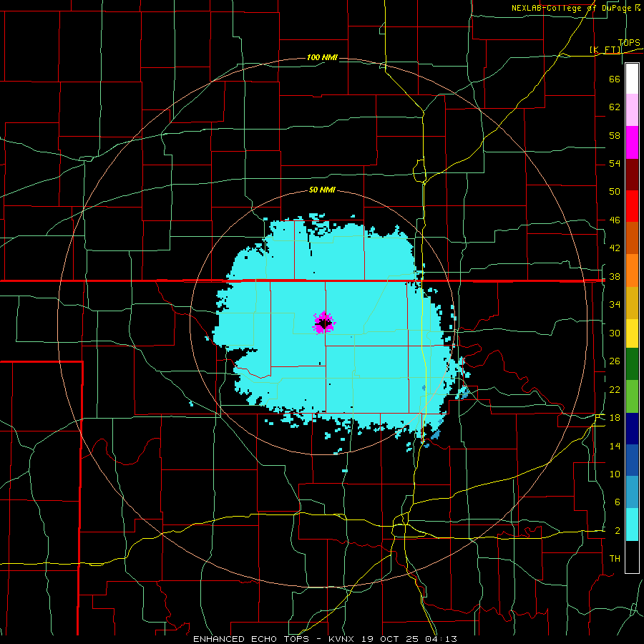Click the cyan legend color swatch

tap(632, 525)
